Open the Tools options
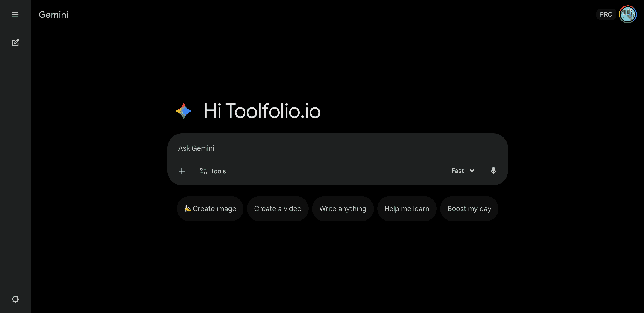This screenshot has height=313, width=644. coord(213,171)
